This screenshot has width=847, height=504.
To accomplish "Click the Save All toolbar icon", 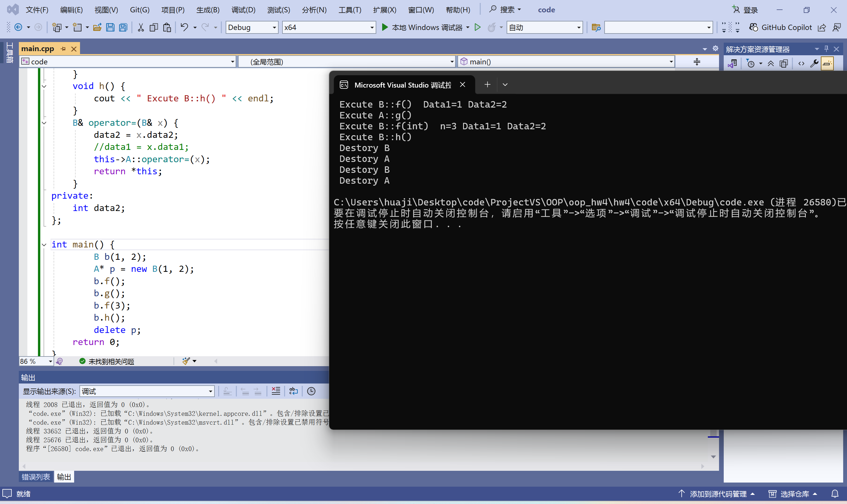I will click(123, 27).
